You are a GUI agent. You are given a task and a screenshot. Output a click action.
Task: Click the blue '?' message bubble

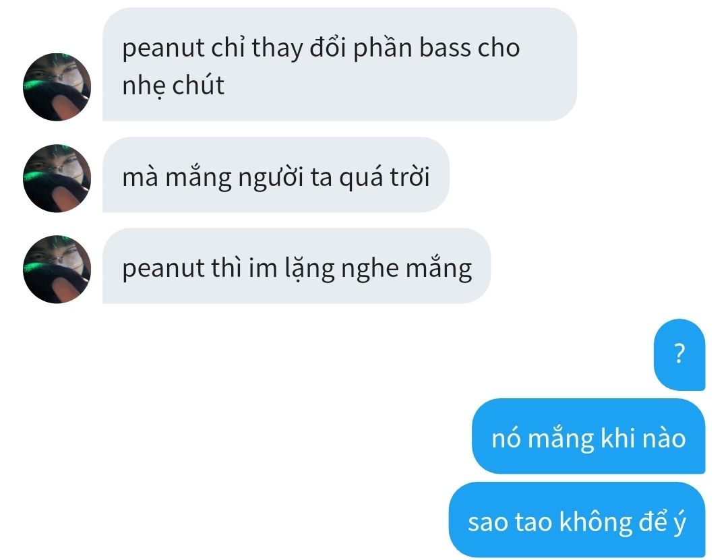click(x=679, y=354)
